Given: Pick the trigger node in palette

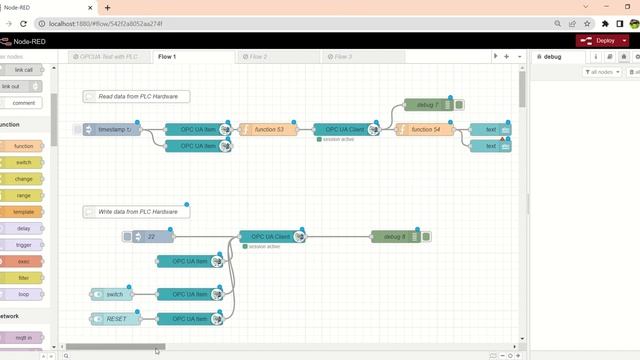Looking at the screenshot, I should point(21,245).
